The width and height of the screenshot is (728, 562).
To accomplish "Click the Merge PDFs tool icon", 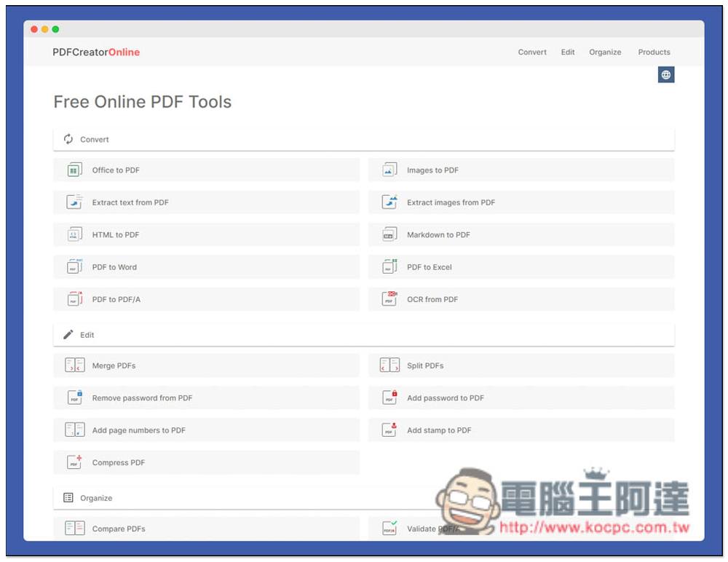I will (x=74, y=365).
